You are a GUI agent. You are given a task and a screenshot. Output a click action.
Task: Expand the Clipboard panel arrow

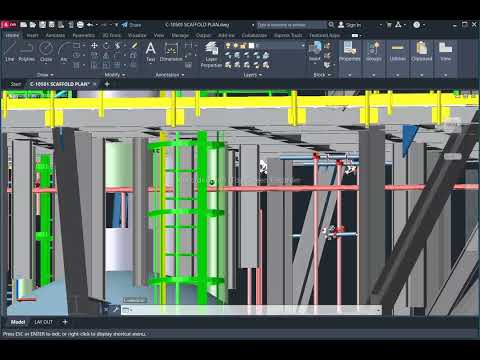point(422,75)
